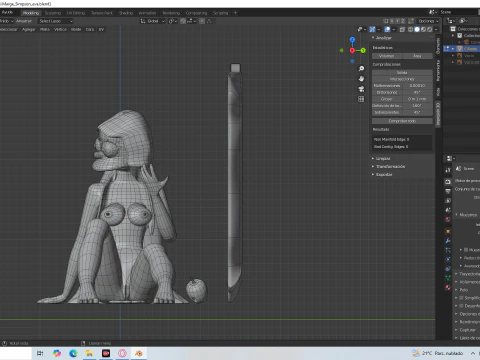Screen dimensions: 480x360
Task: Select material preview shading icon
Action: (423, 29)
